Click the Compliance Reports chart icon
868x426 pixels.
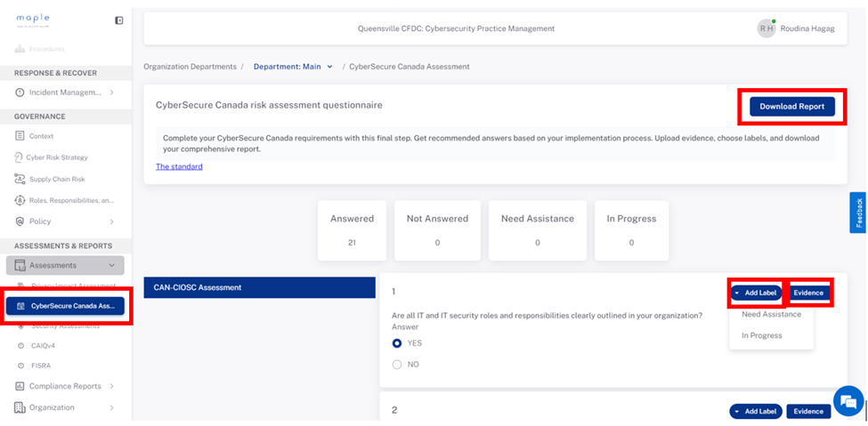20,386
